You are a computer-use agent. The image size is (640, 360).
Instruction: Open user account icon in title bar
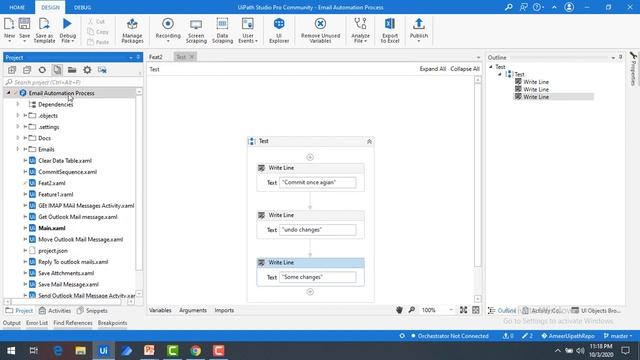pyautogui.click(x=569, y=7)
